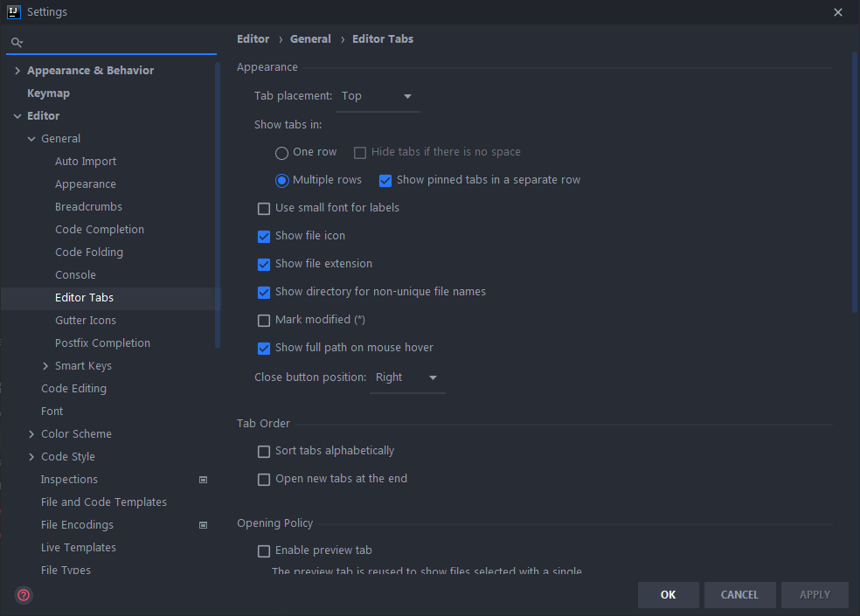
Task: Click the CANCEL button
Action: tap(739, 595)
